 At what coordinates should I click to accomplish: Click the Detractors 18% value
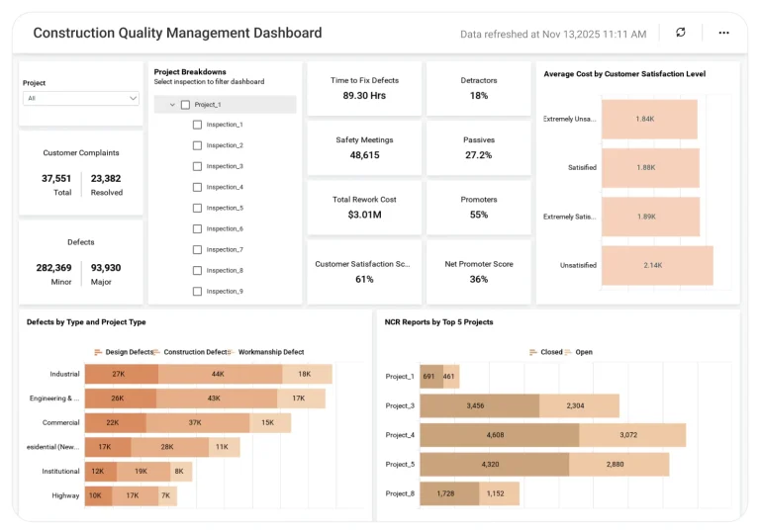[478, 96]
